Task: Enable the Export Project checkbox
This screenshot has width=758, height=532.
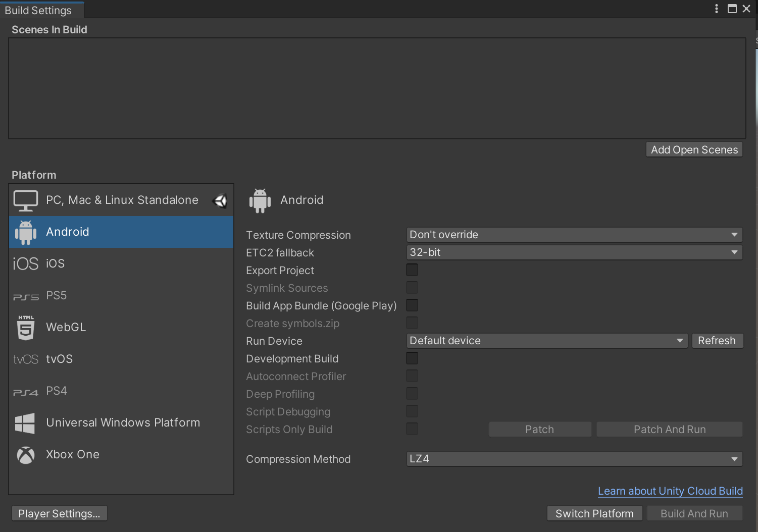Action: pos(412,270)
